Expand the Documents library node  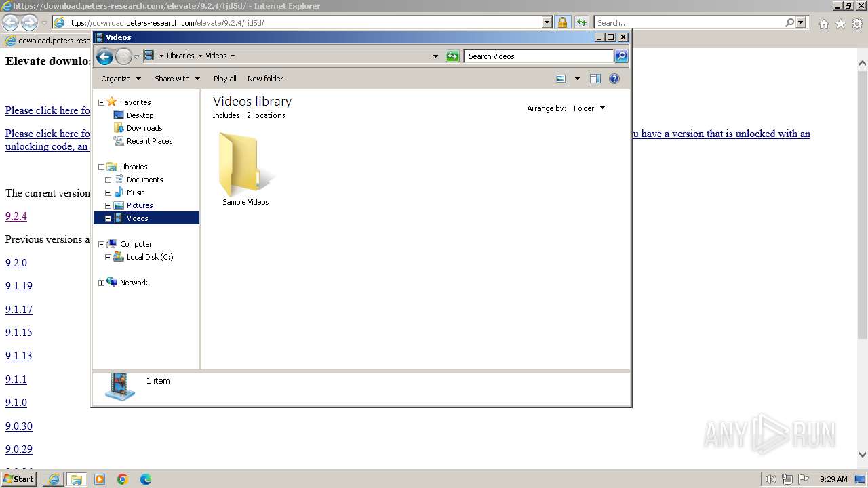point(108,180)
